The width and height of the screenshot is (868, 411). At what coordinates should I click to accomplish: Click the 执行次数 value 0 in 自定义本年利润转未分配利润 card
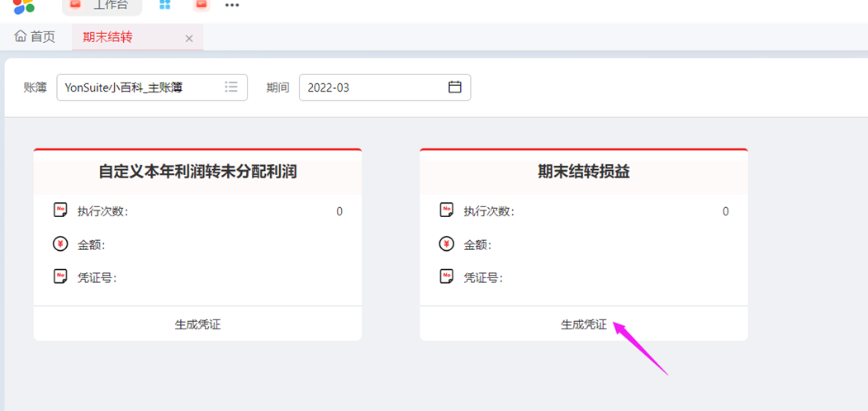339,211
